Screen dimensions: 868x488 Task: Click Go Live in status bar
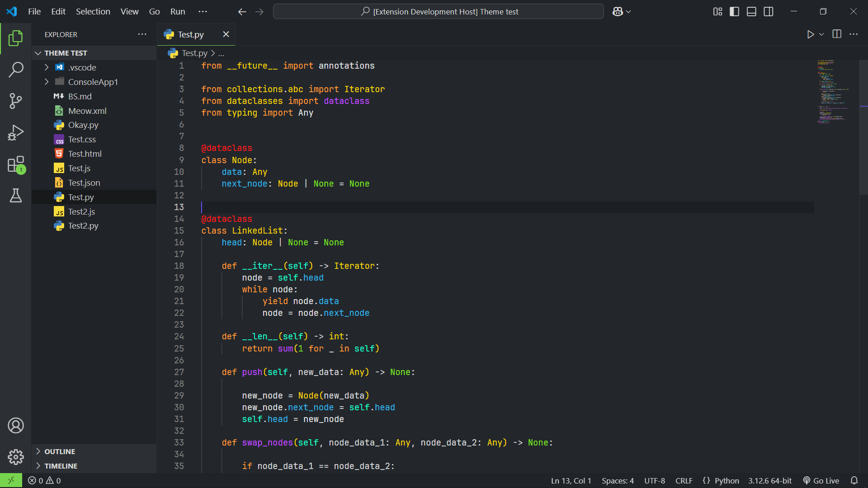(x=821, y=481)
